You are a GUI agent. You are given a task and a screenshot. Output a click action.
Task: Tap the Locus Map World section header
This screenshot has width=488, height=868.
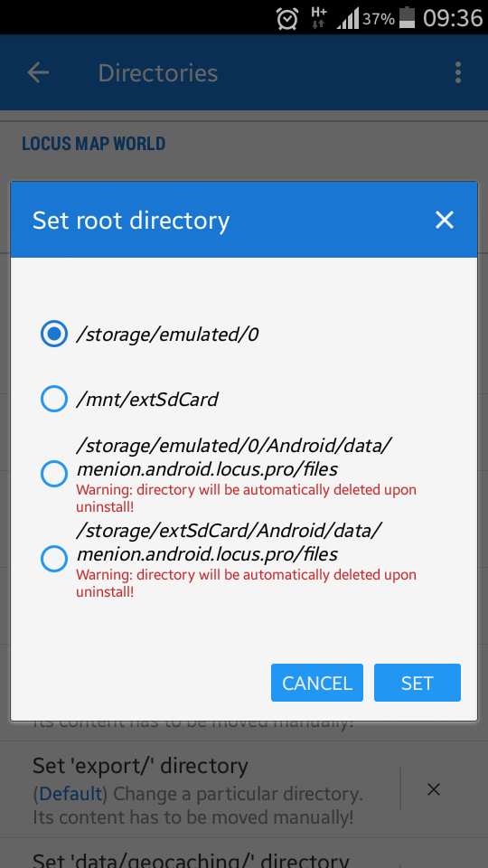coord(93,144)
